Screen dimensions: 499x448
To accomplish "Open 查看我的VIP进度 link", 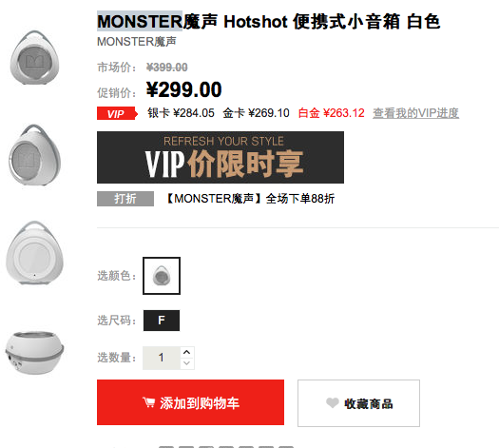I will pos(415,113).
